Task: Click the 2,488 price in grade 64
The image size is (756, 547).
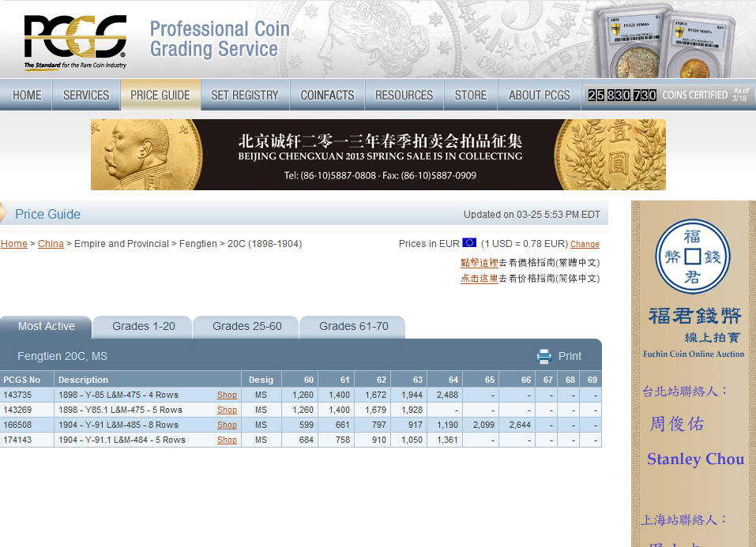Action: click(x=447, y=395)
